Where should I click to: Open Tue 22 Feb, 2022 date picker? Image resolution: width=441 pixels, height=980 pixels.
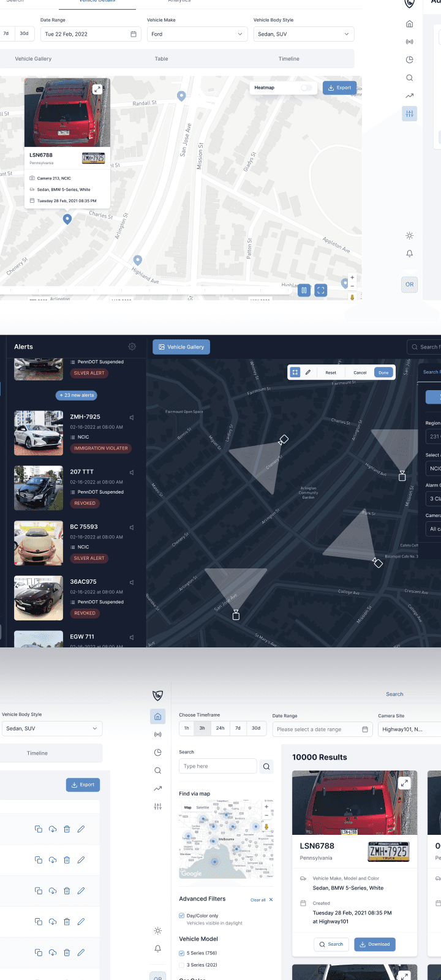tap(91, 34)
